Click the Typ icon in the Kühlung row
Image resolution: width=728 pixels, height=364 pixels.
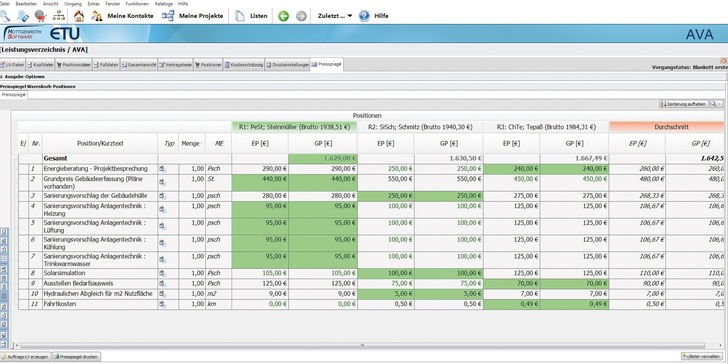pos(162,243)
